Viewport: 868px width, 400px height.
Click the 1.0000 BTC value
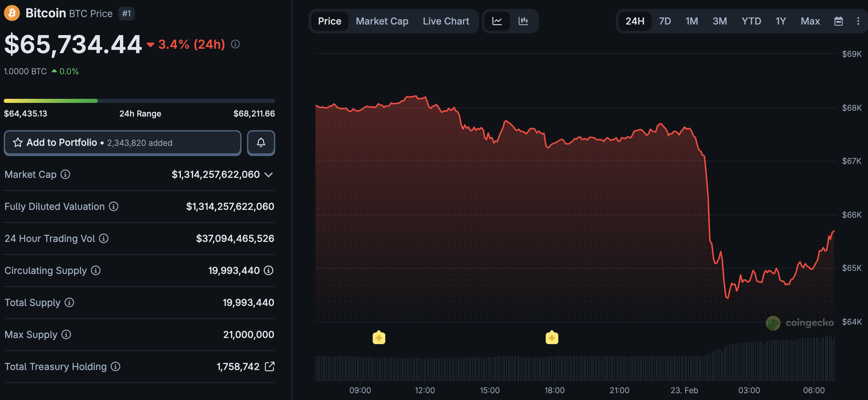25,71
